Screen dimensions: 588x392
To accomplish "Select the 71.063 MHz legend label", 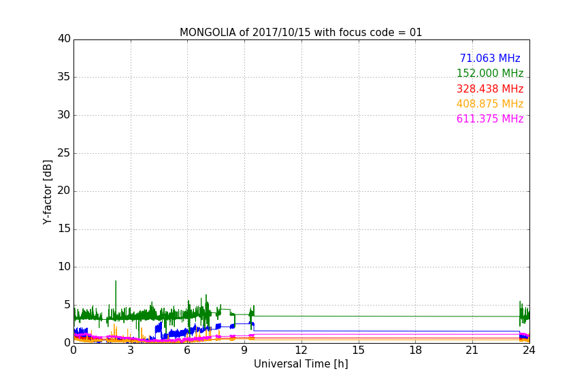I will (x=490, y=59).
